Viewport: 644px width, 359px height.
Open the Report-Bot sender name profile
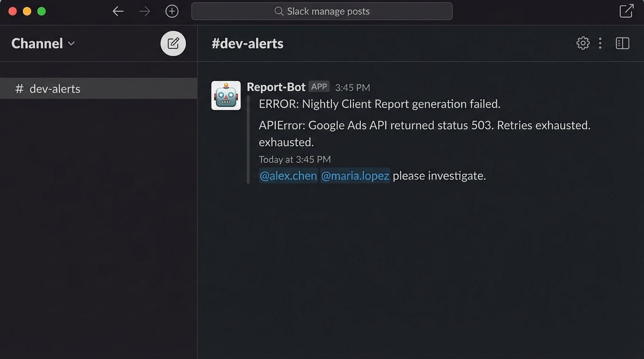click(276, 87)
